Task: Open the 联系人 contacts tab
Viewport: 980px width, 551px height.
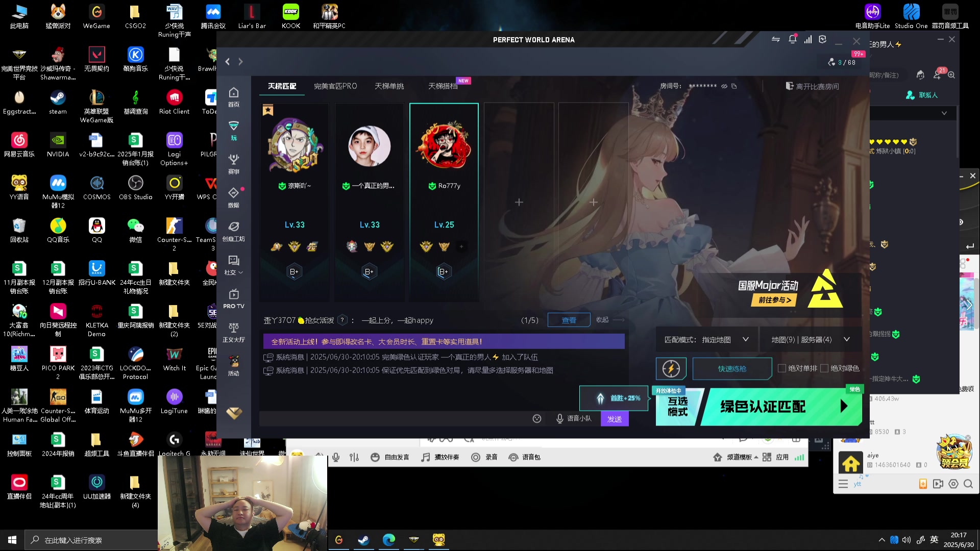Action: coord(922,95)
